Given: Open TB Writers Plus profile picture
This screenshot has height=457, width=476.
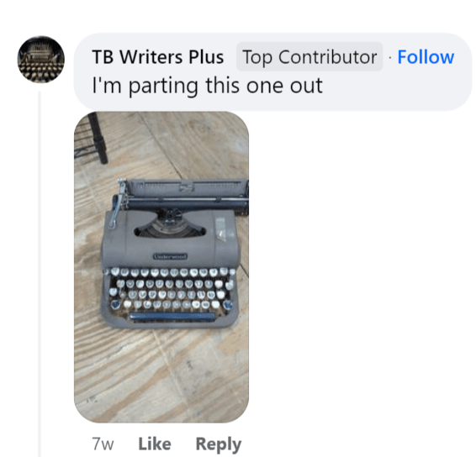Looking at the screenshot, I should 40,59.
